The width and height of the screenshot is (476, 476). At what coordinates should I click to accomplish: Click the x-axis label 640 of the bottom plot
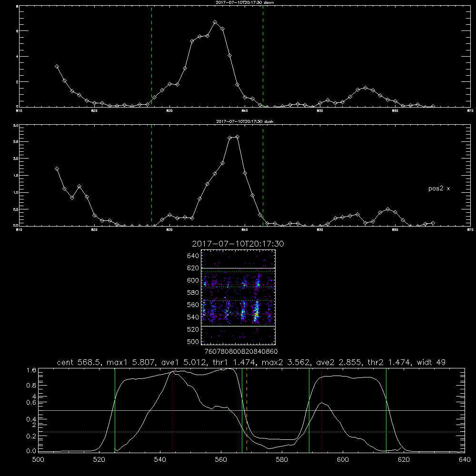[465, 460]
